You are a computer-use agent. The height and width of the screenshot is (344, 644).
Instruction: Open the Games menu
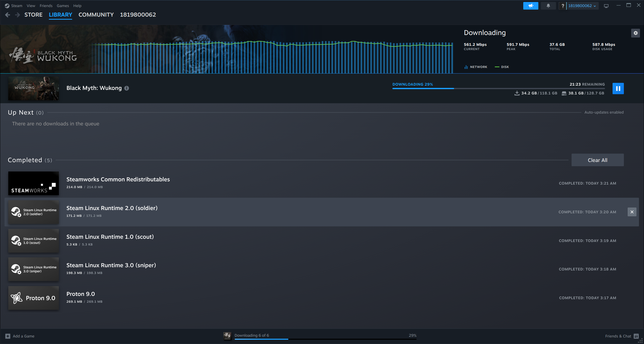pyautogui.click(x=63, y=6)
